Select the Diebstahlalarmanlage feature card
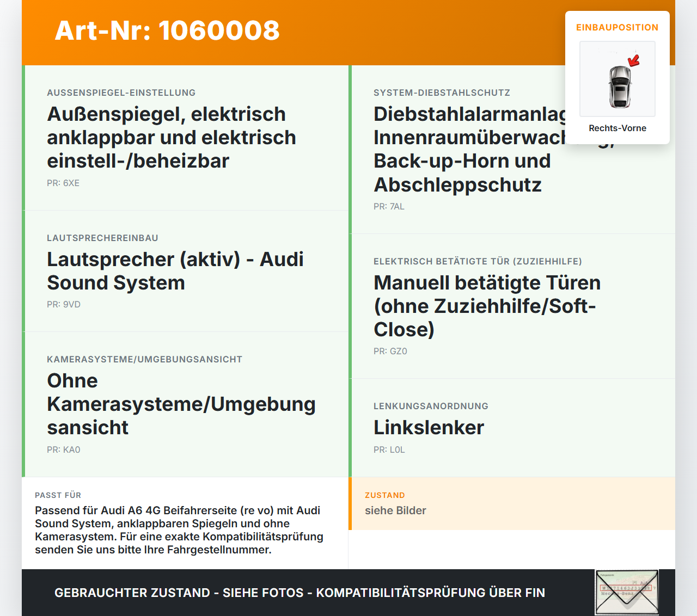The width and height of the screenshot is (697, 616). pyautogui.click(x=512, y=150)
